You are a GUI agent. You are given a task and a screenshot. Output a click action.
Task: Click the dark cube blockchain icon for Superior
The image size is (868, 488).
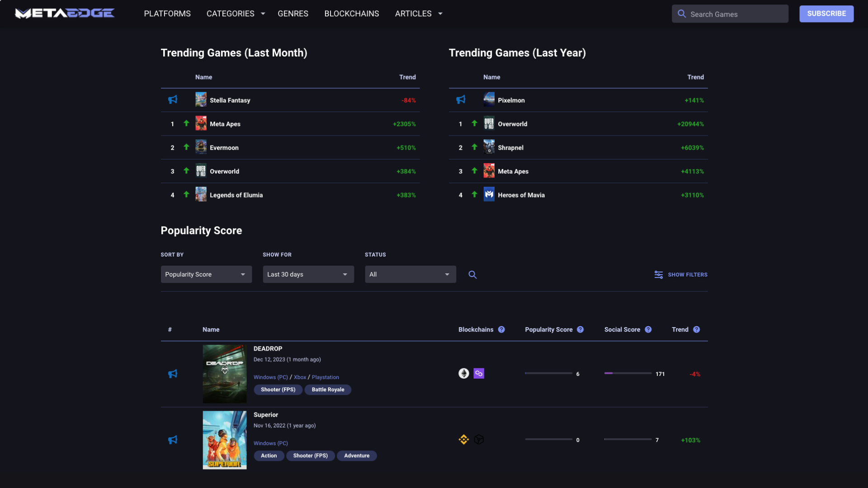pyautogui.click(x=479, y=439)
